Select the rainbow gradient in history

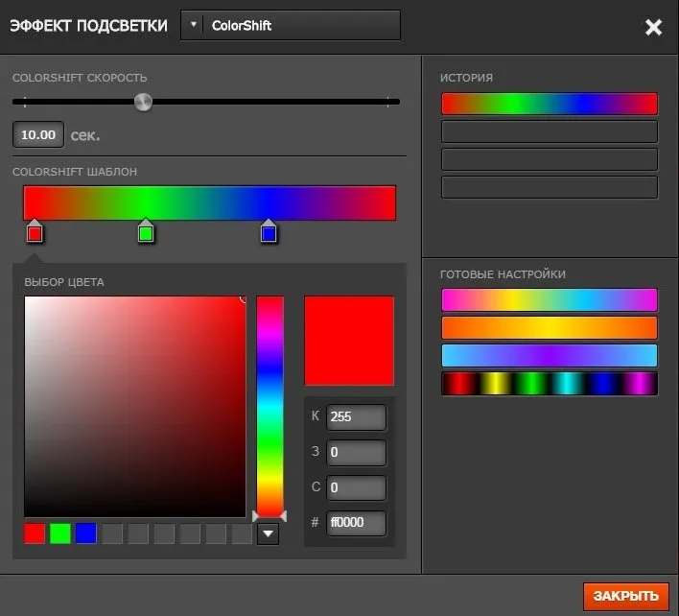point(549,104)
